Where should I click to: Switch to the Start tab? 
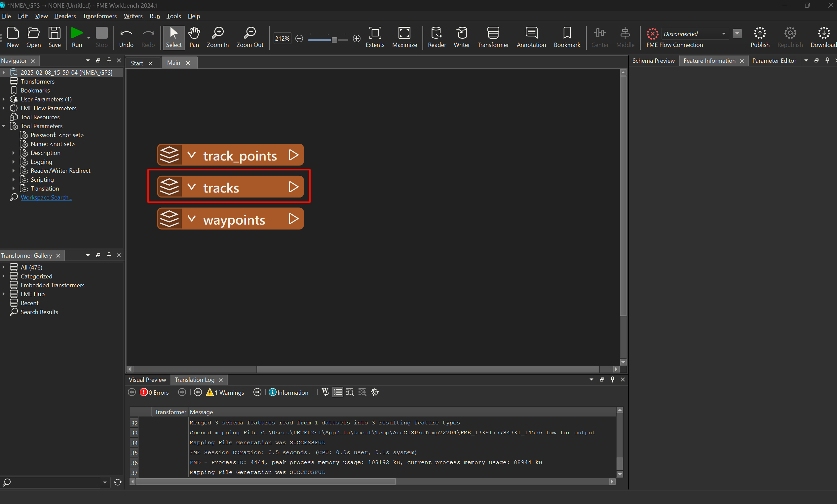(137, 63)
